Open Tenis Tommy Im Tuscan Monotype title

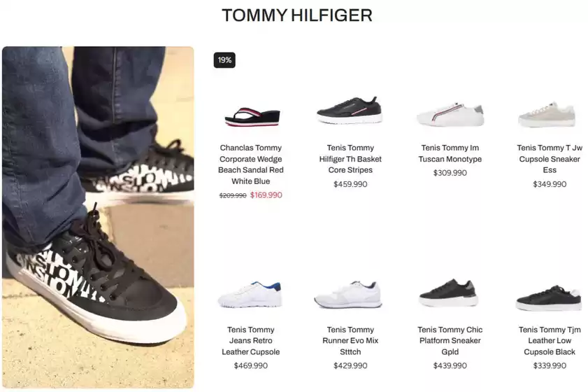pos(450,153)
